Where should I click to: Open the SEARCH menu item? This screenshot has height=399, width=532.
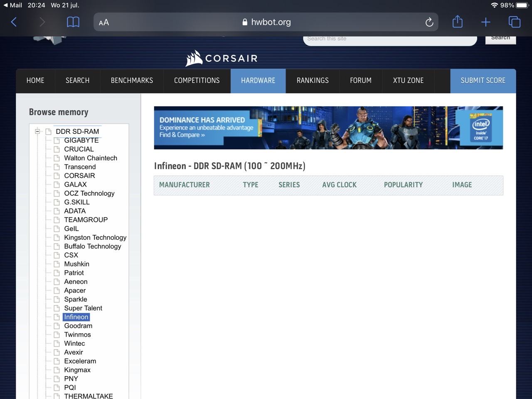[77, 81]
